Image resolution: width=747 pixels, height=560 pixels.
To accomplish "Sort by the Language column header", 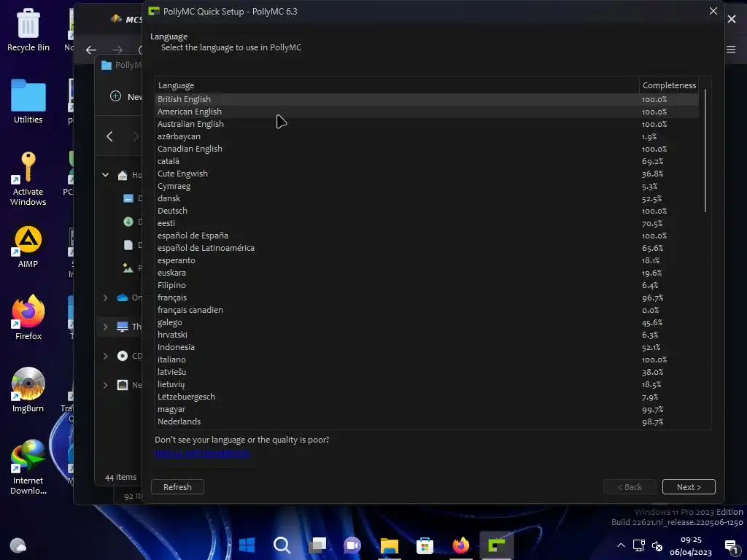I will (397, 85).
